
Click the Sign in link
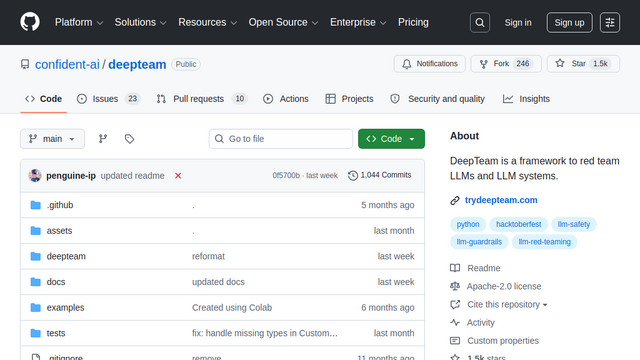pos(518,22)
